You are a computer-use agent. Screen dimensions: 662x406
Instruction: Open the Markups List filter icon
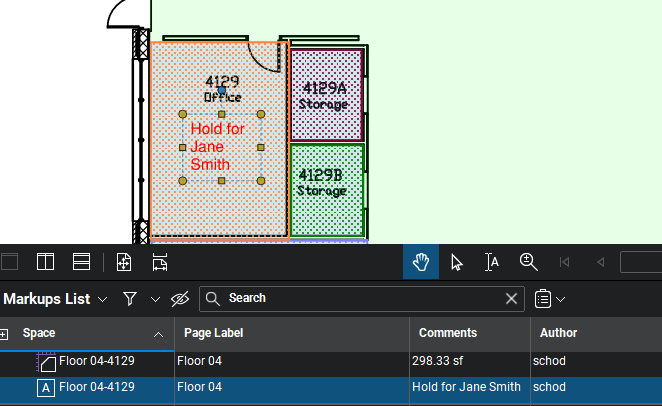(130, 299)
